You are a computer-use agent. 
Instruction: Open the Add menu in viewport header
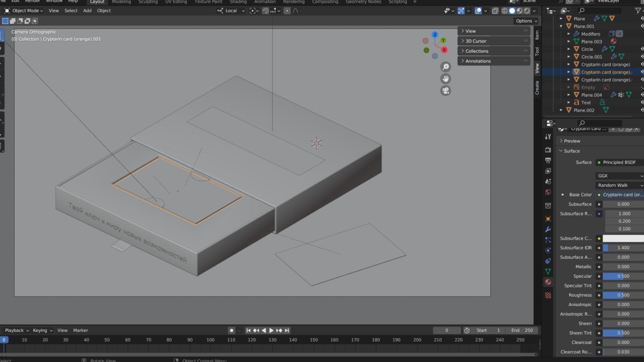point(87,11)
